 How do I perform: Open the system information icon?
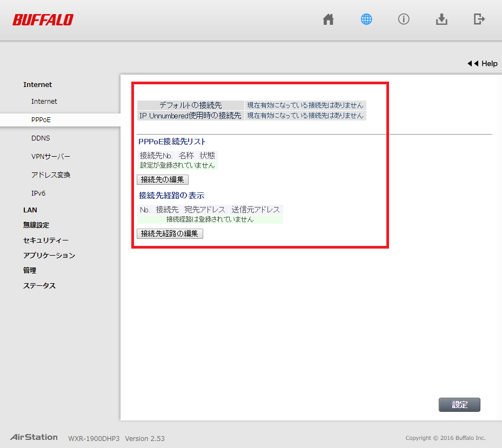click(x=404, y=19)
